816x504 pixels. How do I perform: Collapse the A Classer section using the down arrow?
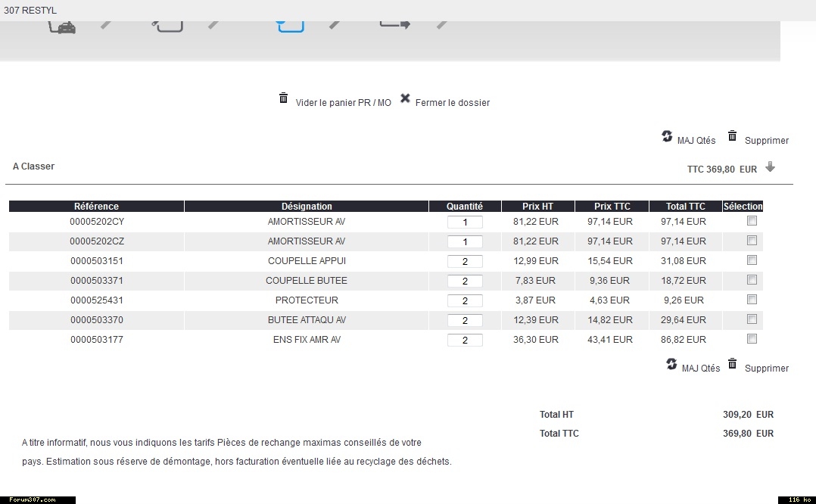pos(770,167)
